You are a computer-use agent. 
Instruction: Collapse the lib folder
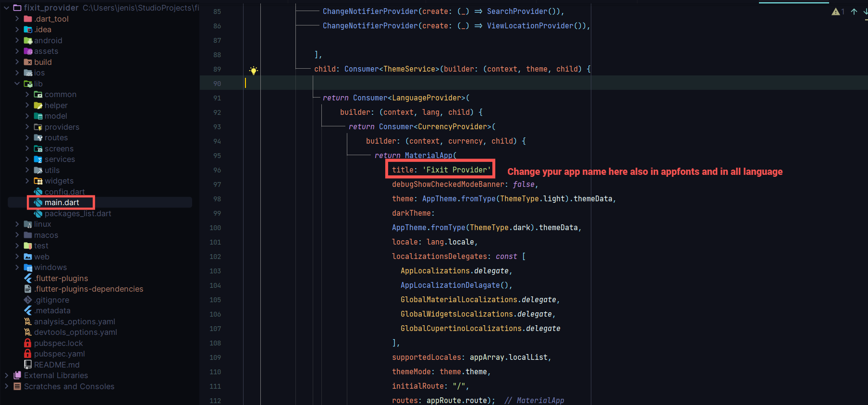point(17,84)
